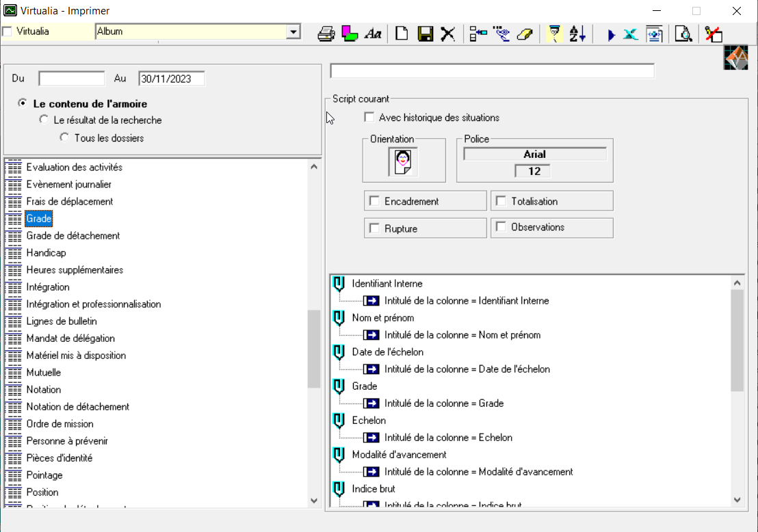
Task: Select 'Ordre de mission' in the list
Action: (60, 424)
